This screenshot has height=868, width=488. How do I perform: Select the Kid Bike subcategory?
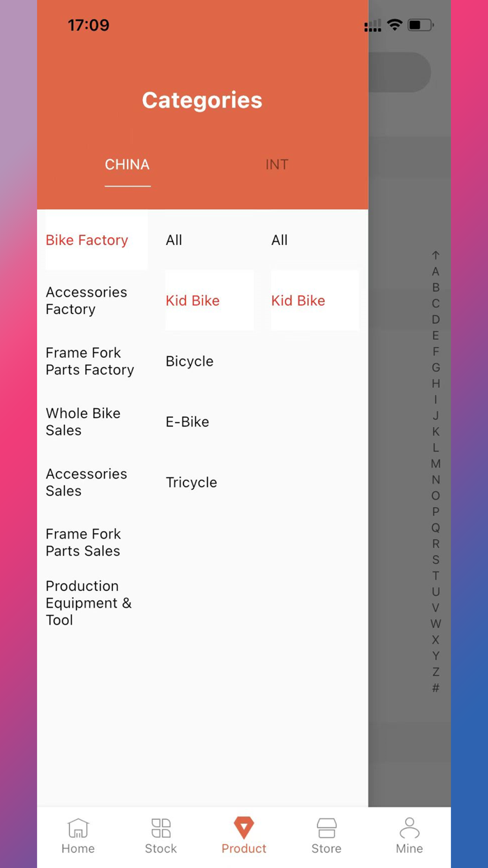192,301
